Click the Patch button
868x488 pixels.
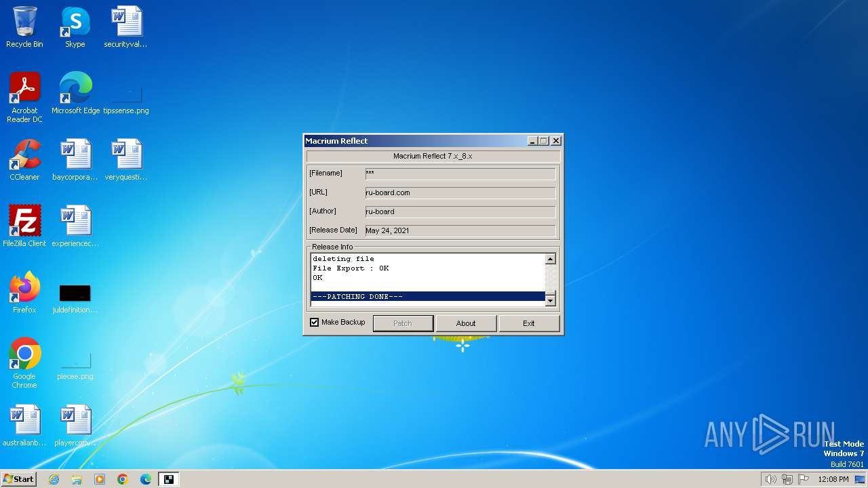(x=403, y=323)
